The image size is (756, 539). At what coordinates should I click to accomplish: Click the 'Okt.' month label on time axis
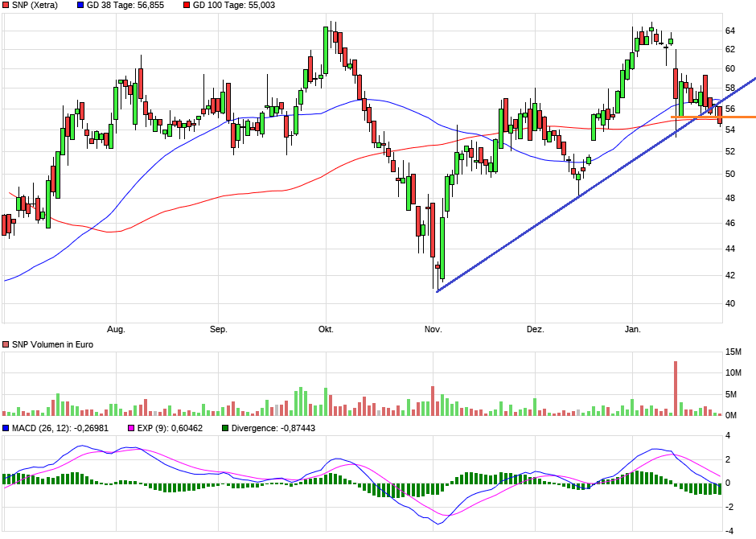(x=326, y=330)
